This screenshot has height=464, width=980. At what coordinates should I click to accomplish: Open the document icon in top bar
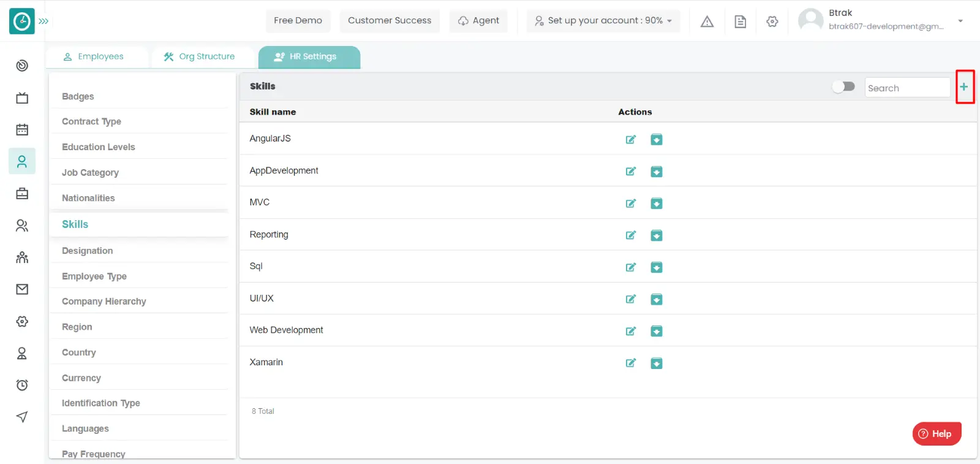pos(740,21)
